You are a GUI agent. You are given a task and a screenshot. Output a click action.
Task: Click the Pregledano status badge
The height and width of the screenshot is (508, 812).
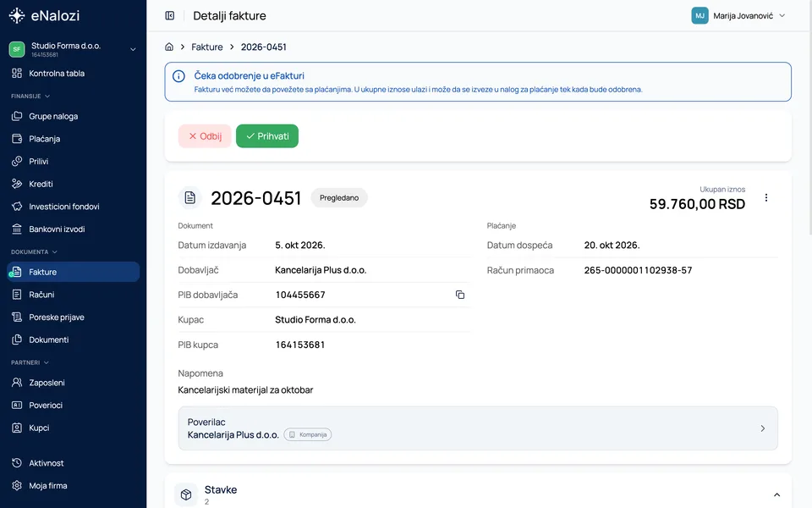[339, 197]
